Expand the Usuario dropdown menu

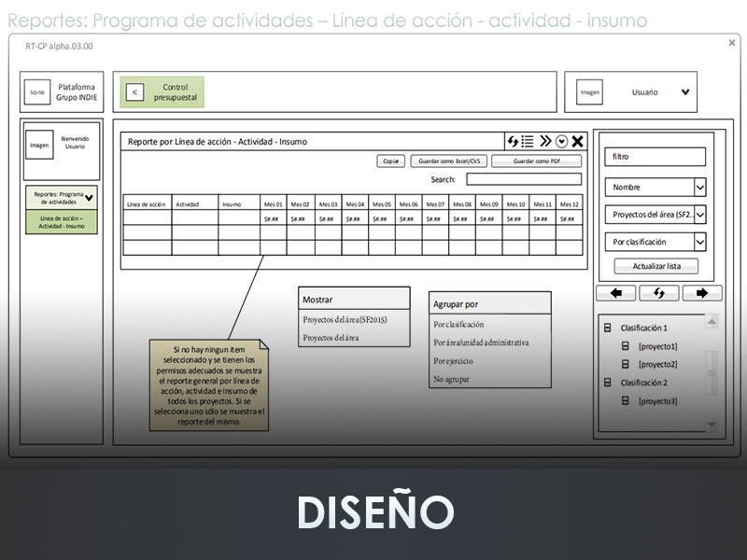coord(685,92)
